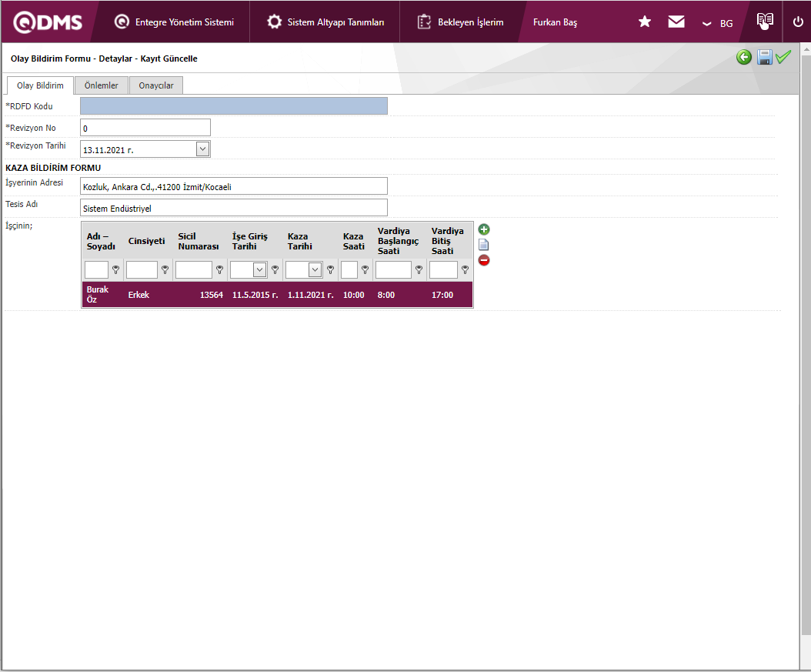Image resolution: width=811 pixels, height=672 pixels.
Task: Click the green checkmark approve icon
Action: pos(783,56)
